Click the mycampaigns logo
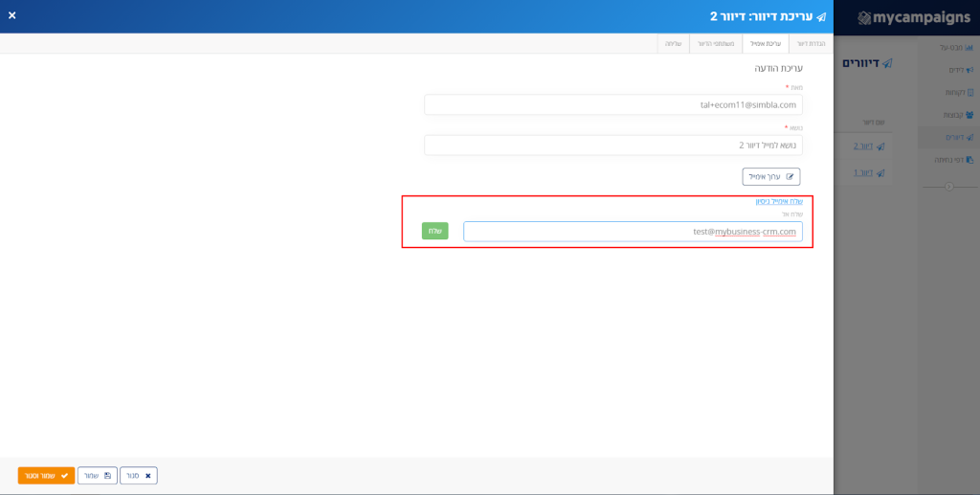Image resolution: width=980 pixels, height=495 pixels. (x=913, y=17)
